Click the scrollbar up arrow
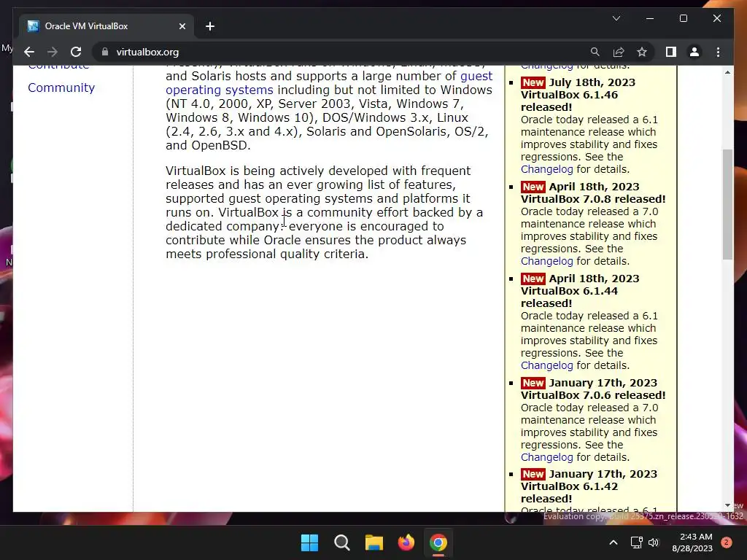Viewport: 747px width, 560px height. point(727,72)
